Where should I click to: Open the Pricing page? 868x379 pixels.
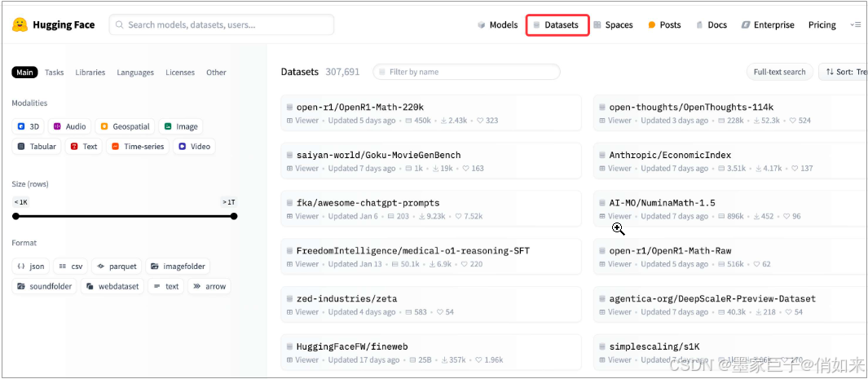(822, 25)
